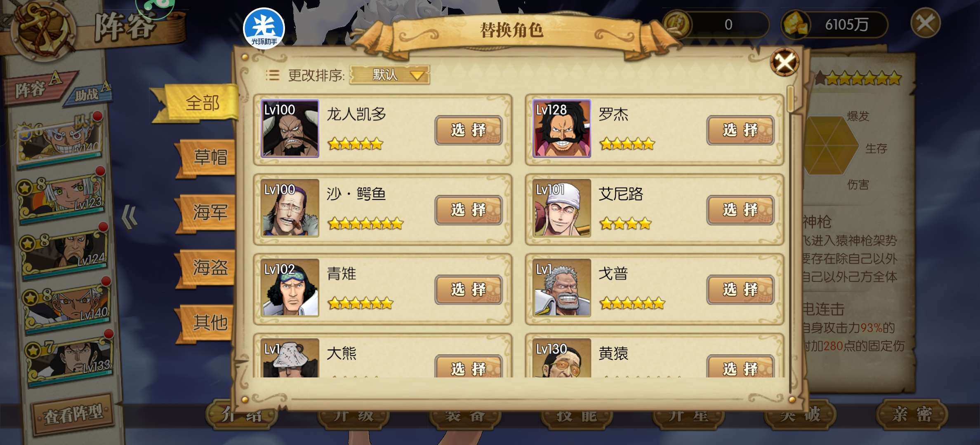The height and width of the screenshot is (445, 980).
Task: Click the coin currency icon showing 0
Action: pos(676,24)
